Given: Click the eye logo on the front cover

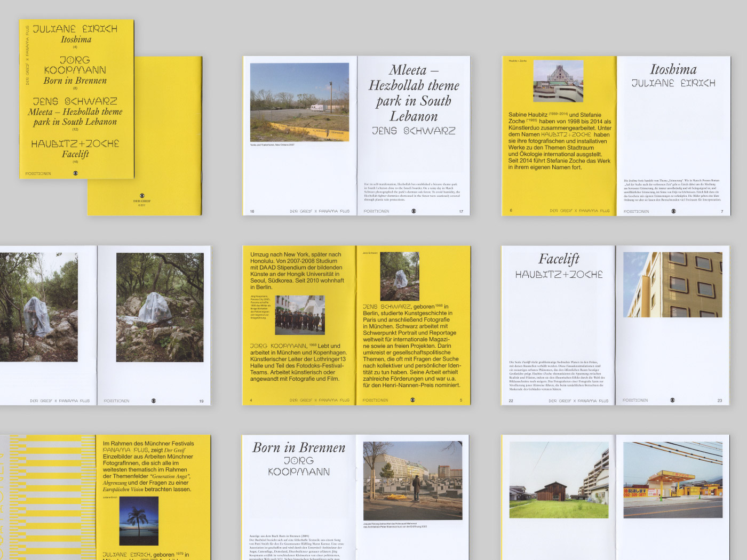Looking at the screenshot, I should (x=75, y=173).
